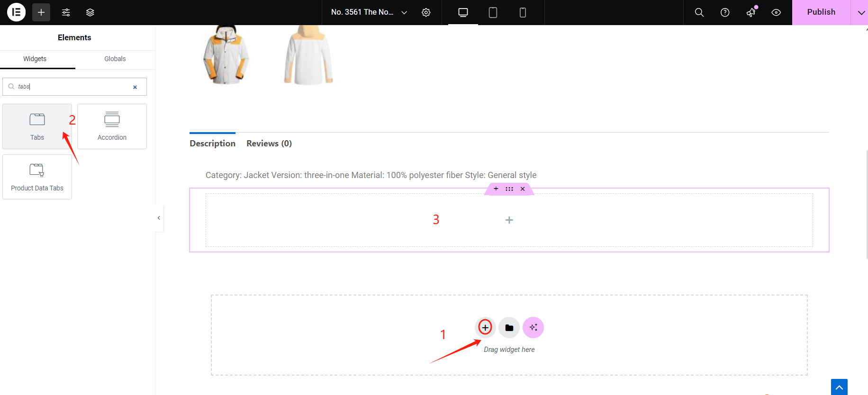This screenshot has height=395, width=868.
Task: Open the Structure layers icon
Action: 90,12
